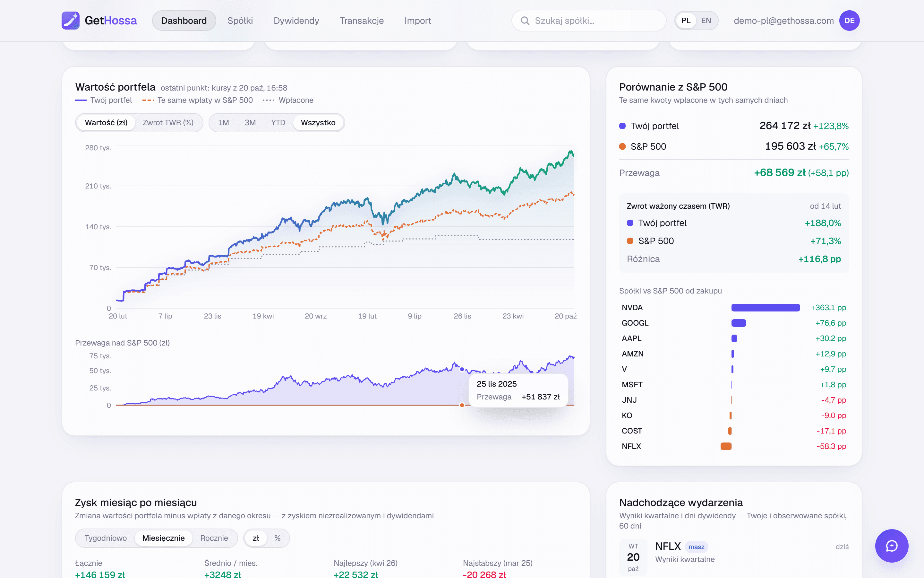Click the GetHossa brand name link
This screenshot has width=924, height=578.
click(111, 21)
